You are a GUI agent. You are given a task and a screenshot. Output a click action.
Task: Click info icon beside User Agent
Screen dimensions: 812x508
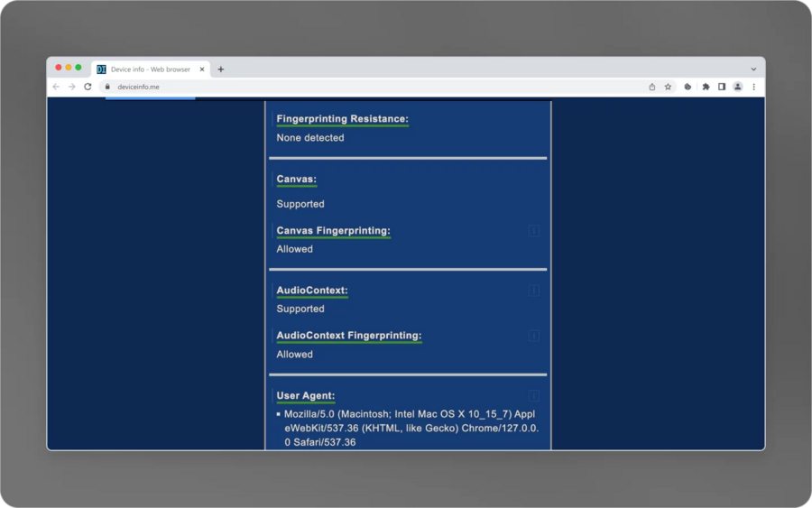[533, 395]
